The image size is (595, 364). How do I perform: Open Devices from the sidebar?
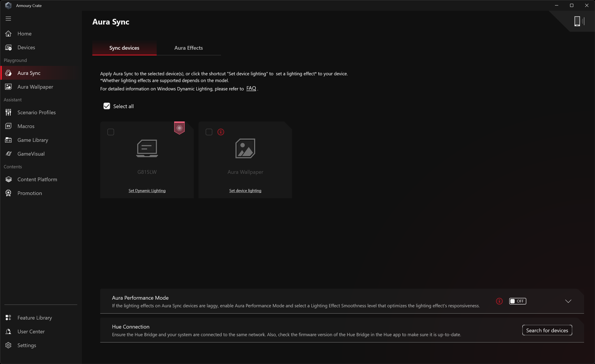tap(26, 47)
